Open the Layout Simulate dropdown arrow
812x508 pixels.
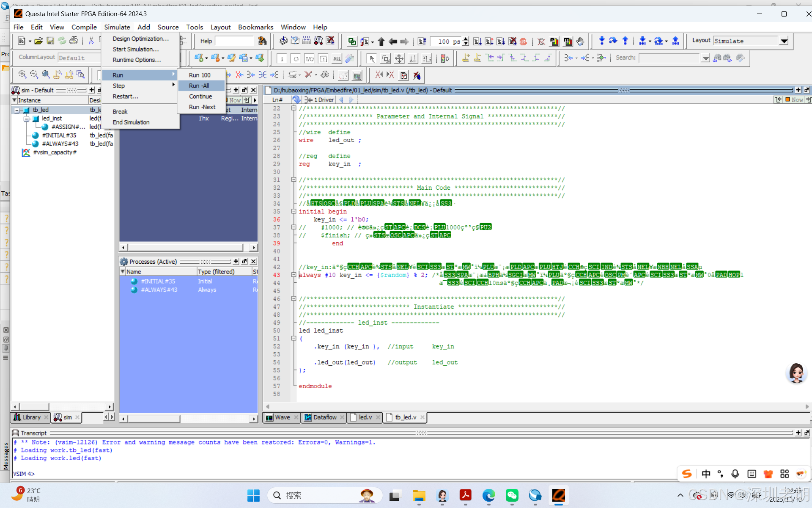784,41
